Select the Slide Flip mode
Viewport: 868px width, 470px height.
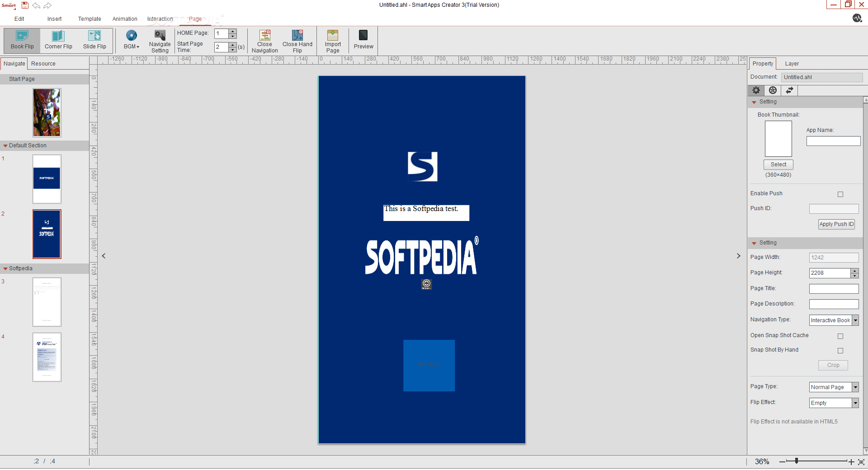coord(94,40)
